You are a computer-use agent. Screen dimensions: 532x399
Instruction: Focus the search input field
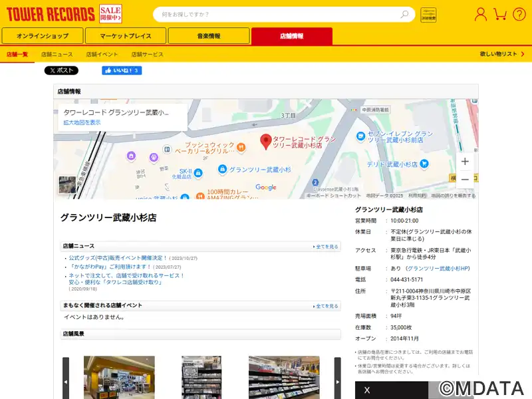point(278,14)
